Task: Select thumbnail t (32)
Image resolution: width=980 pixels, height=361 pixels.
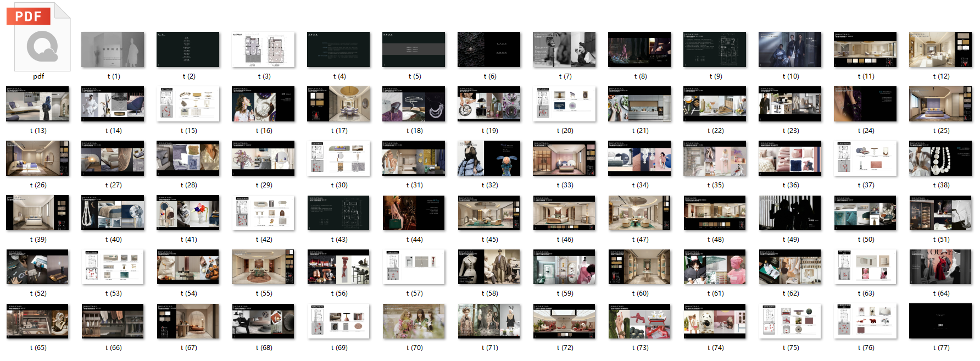Action: 489,158
